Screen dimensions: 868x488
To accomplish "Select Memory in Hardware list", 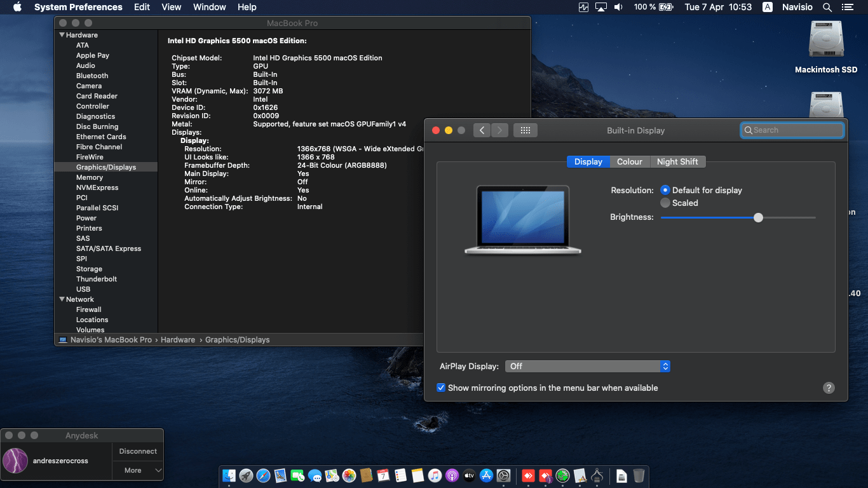I will [90, 177].
